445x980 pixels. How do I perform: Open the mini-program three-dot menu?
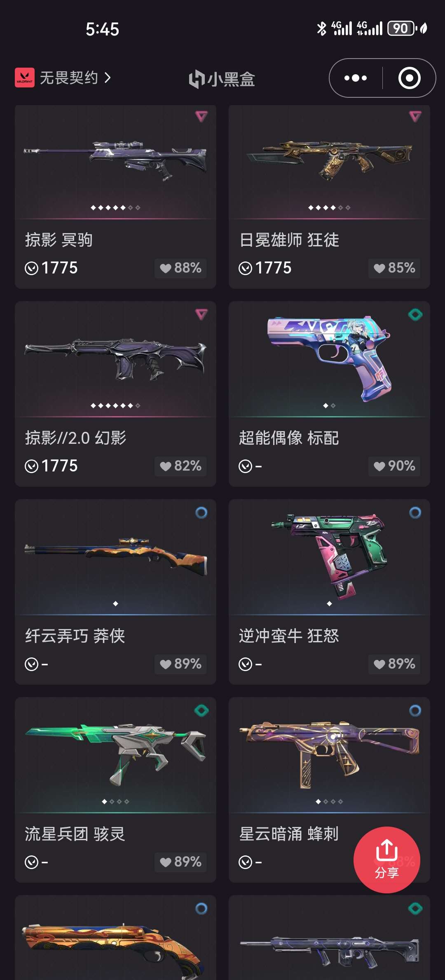(x=356, y=78)
